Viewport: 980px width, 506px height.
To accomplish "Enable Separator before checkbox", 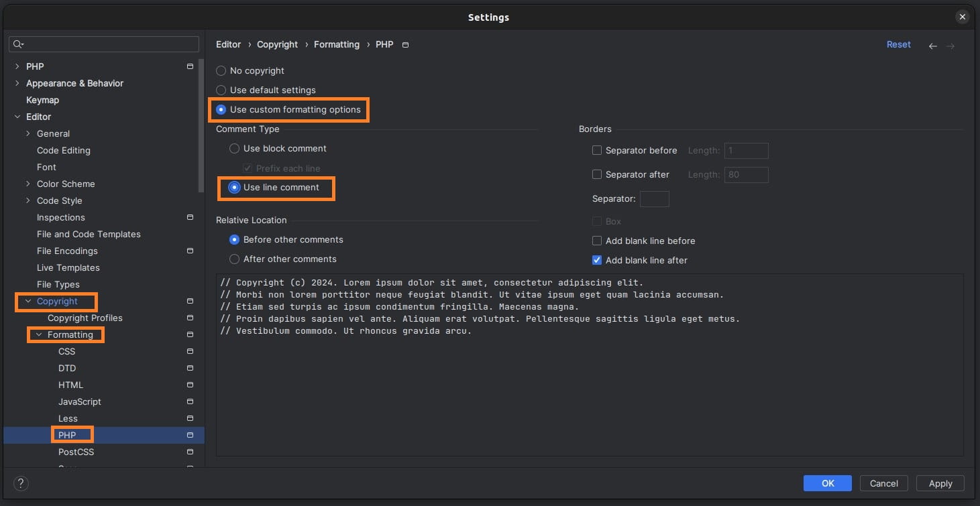I will (x=597, y=150).
